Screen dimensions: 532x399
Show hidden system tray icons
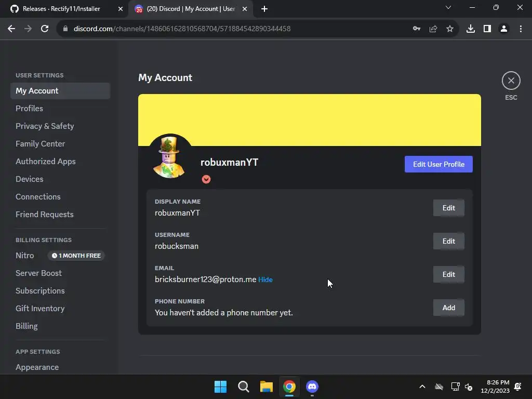point(422,387)
